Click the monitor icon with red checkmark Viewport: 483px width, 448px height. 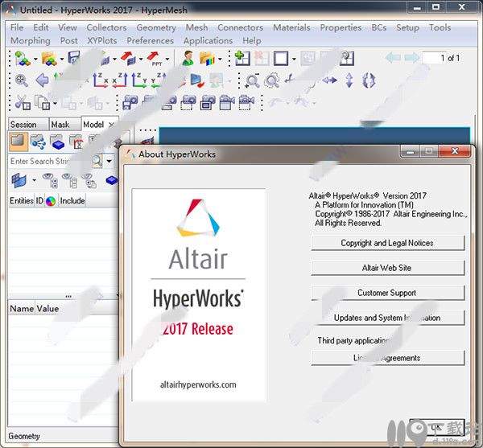click(197, 80)
